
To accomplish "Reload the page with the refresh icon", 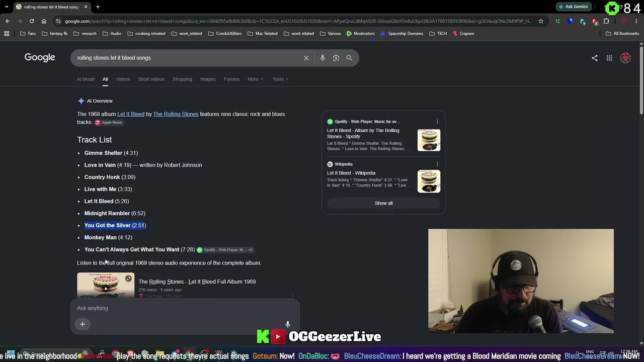I will pos(32,21).
